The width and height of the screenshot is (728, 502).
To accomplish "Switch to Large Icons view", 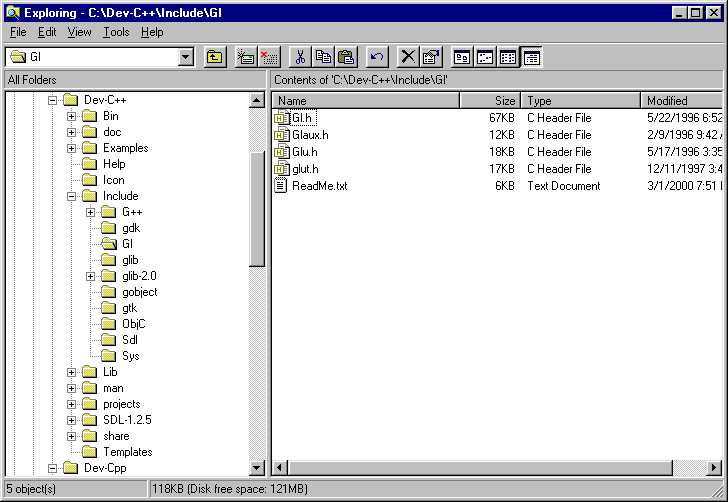I will pos(462,57).
